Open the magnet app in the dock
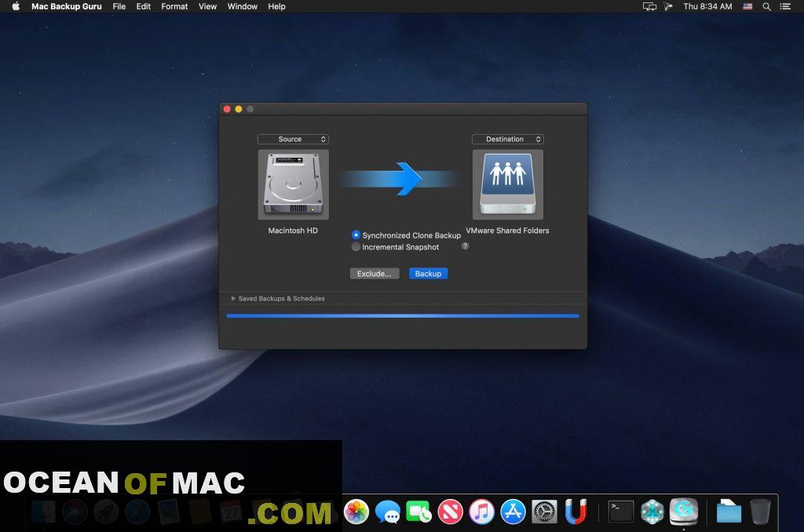 click(576, 512)
